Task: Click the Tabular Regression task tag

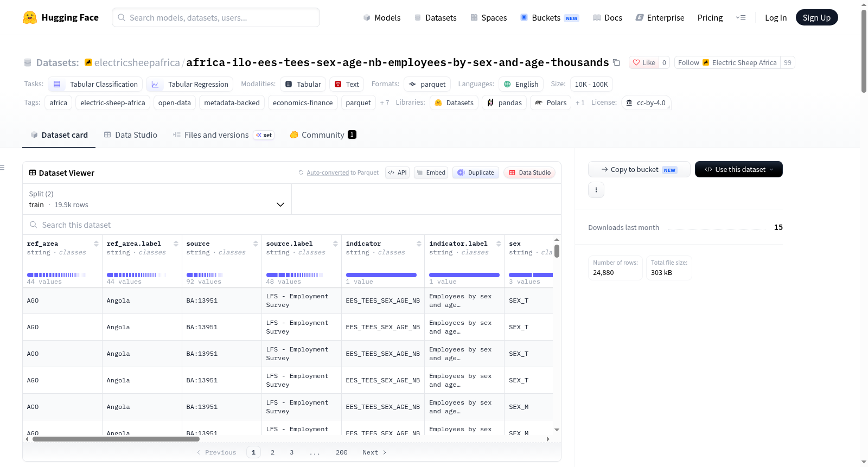Action: (x=190, y=84)
